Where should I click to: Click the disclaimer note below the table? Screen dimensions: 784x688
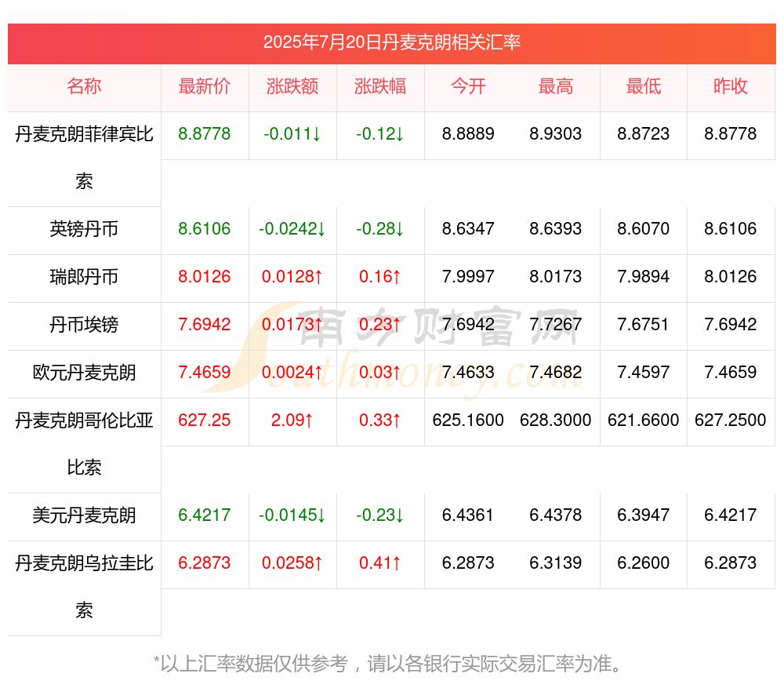[389, 664]
